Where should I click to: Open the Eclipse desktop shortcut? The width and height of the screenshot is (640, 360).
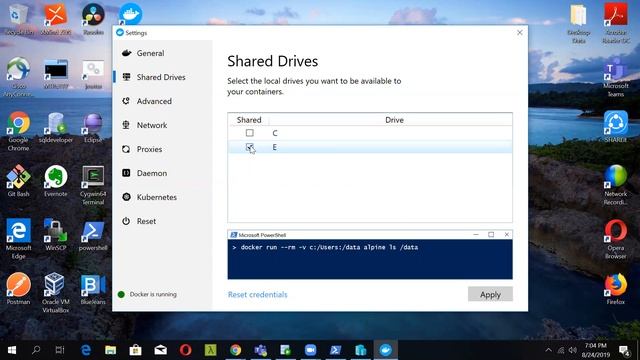(x=93, y=127)
